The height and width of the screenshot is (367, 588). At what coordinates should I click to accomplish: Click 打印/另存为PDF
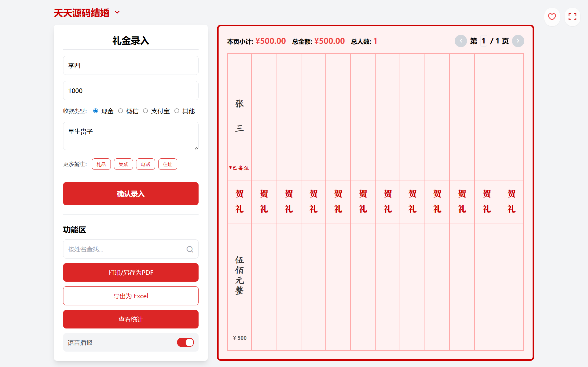[131, 272]
